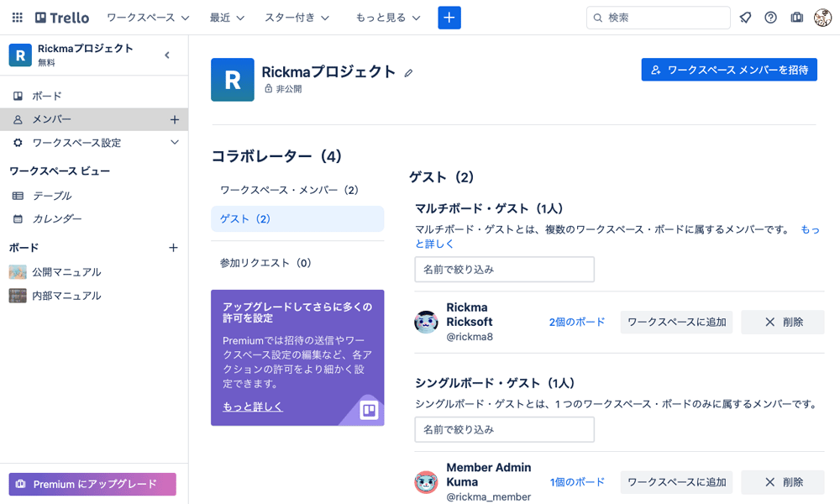Collapse the sidebar with chevron arrow
Viewport: 840px width, 504px height.
click(x=167, y=55)
